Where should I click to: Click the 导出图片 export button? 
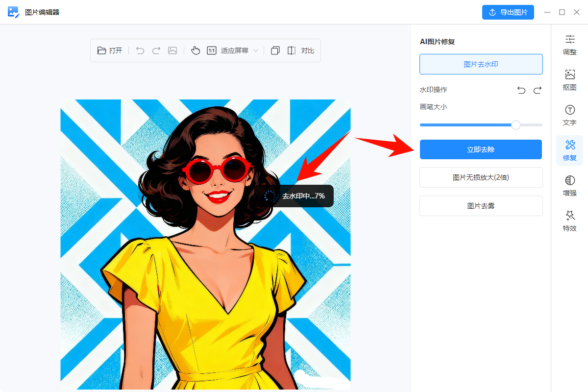pos(508,12)
